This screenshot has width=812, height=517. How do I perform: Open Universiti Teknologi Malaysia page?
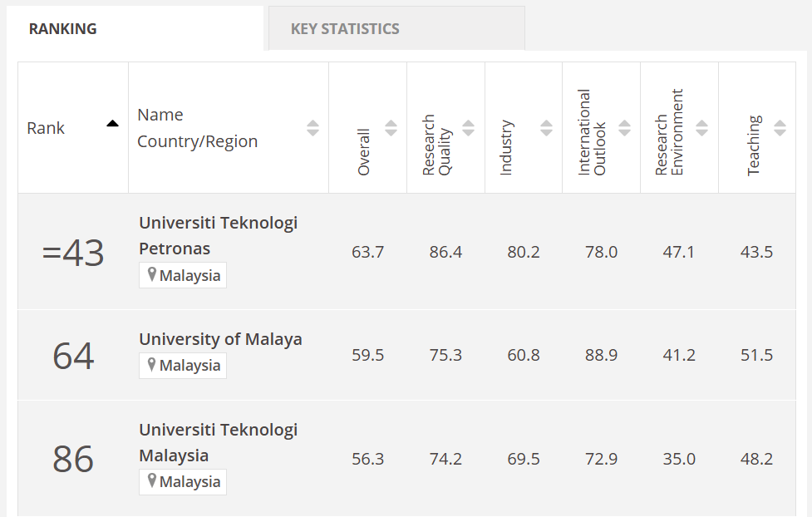(218, 442)
